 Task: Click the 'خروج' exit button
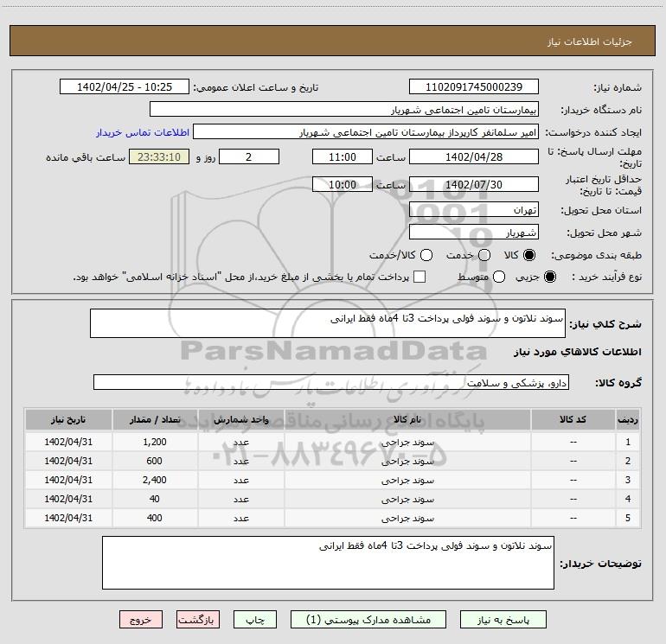click(x=141, y=620)
